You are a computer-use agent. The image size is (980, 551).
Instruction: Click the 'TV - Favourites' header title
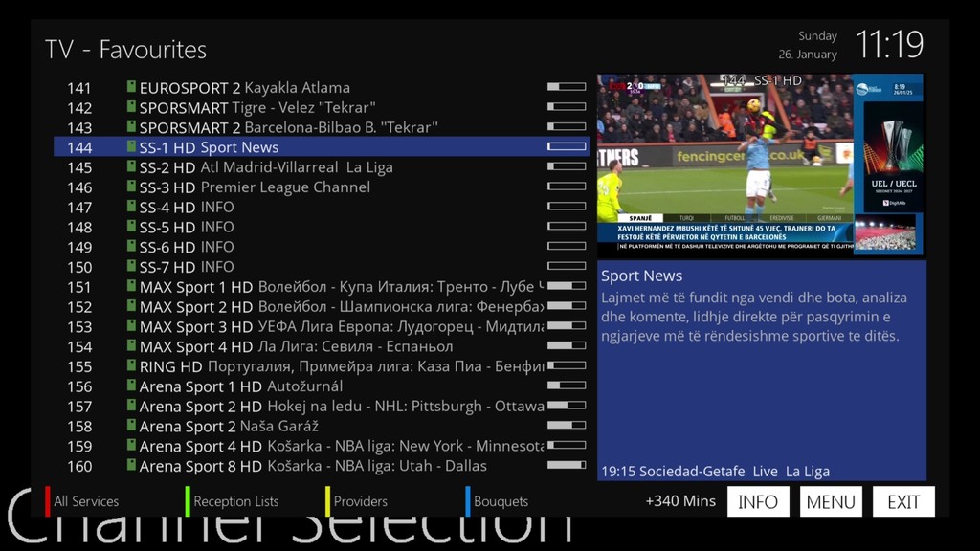pyautogui.click(x=125, y=50)
